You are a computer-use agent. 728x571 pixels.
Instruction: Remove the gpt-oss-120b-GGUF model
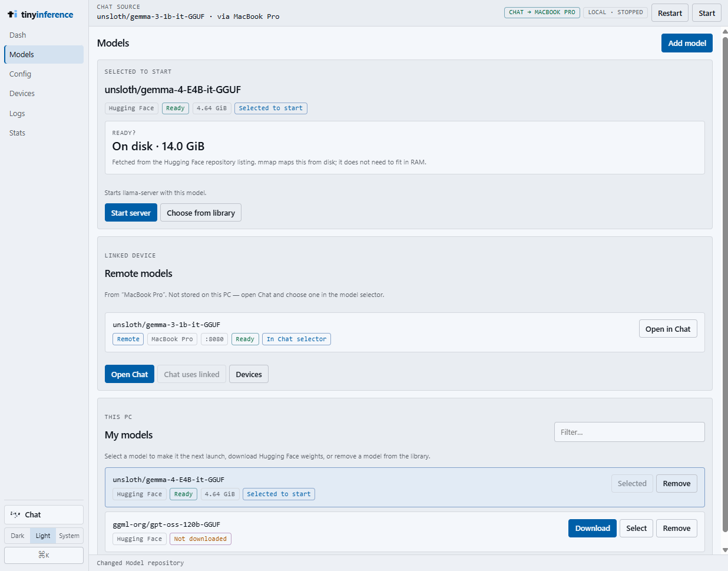tap(676, 528)
